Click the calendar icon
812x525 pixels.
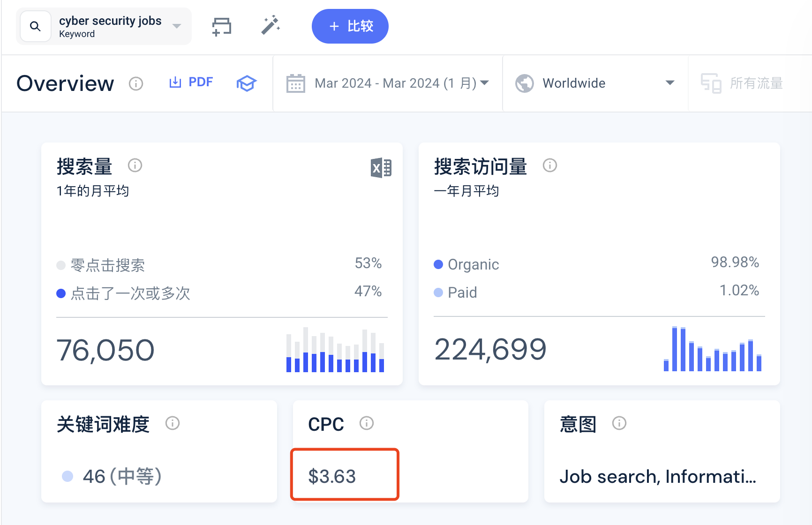tap(296, 83)
